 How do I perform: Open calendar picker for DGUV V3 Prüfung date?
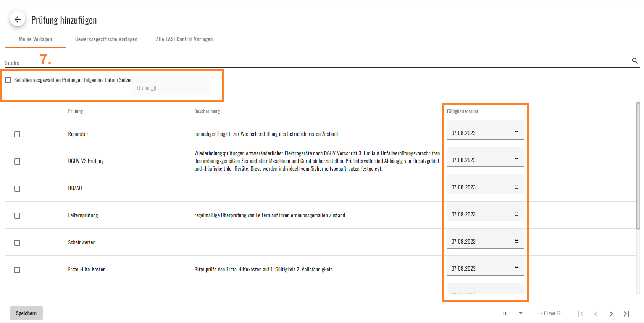pyautogui.click(x=516, y=160)
